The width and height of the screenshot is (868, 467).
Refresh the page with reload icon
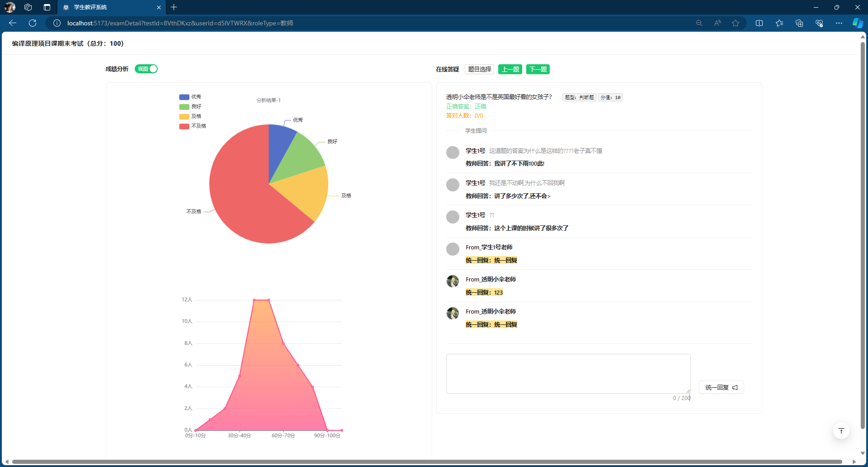(33, 23)
